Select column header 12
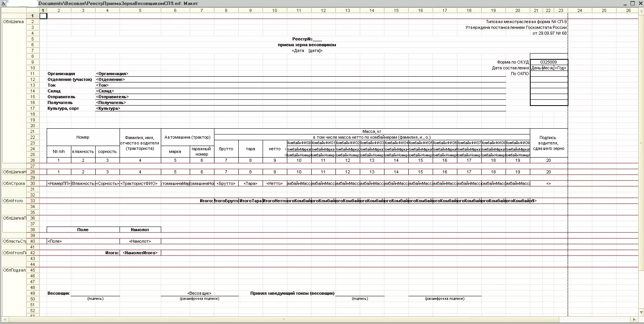The image size is (644, 324). tap(323, 10)
